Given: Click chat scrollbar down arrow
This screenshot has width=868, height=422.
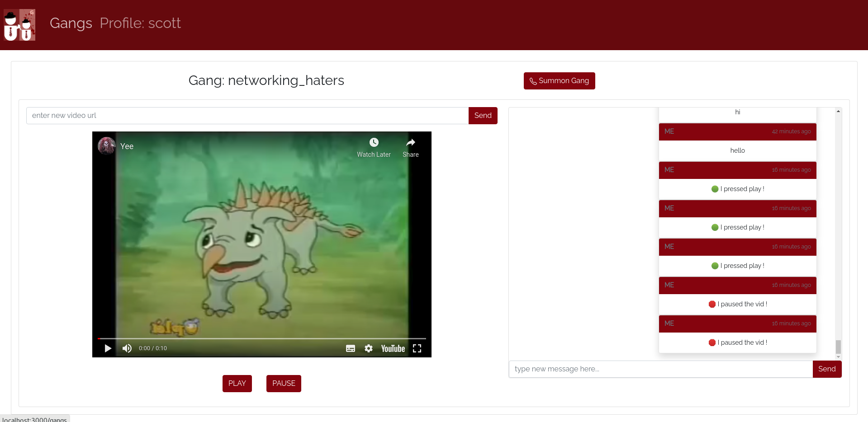Looking at the screenshot, I should (838, 357).
